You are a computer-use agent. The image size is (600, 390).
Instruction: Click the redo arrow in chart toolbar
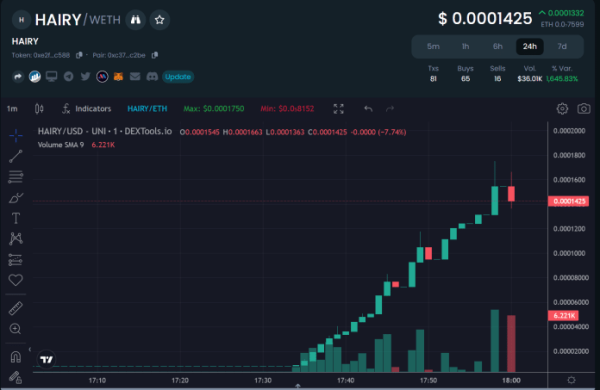[390, 109]
